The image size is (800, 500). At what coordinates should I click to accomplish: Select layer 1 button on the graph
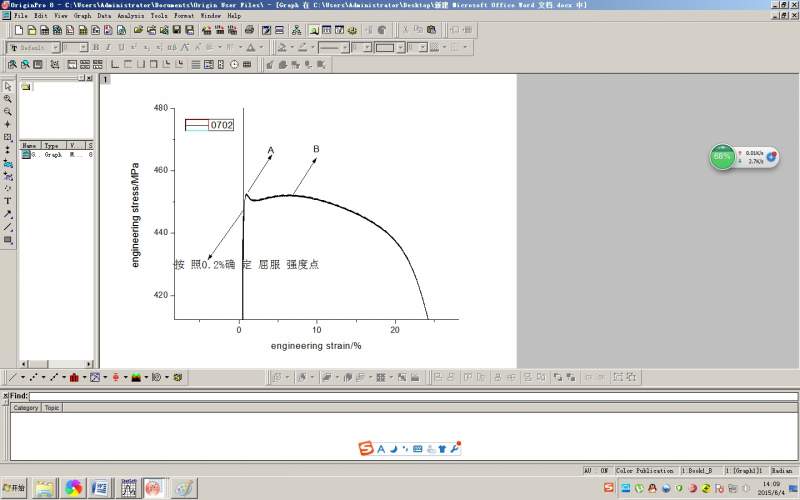[105, 80]
